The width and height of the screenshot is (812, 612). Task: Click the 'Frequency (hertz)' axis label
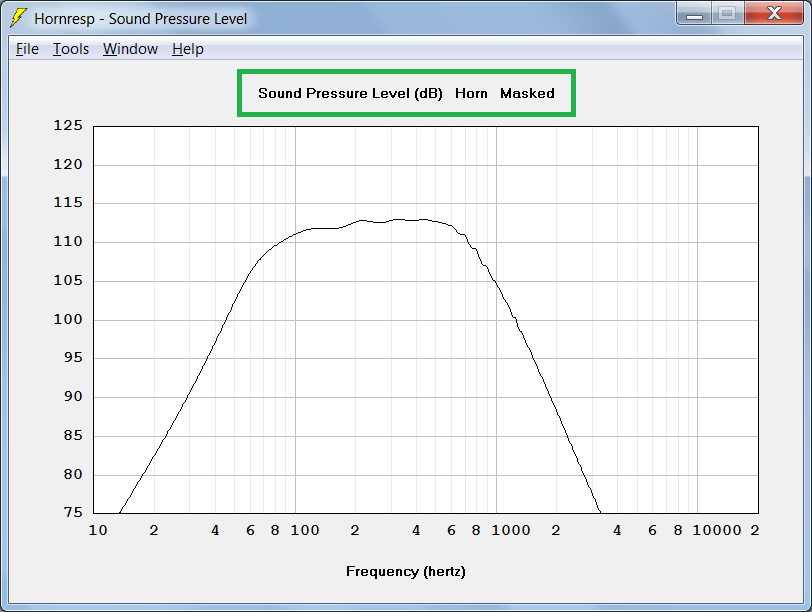coord(406,572)
